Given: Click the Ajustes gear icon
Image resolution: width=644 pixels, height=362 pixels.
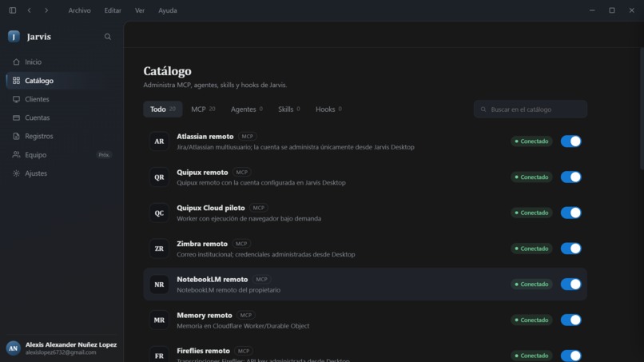Looking at the screenshot, I should pyautogui.click(x=16, y=173).
